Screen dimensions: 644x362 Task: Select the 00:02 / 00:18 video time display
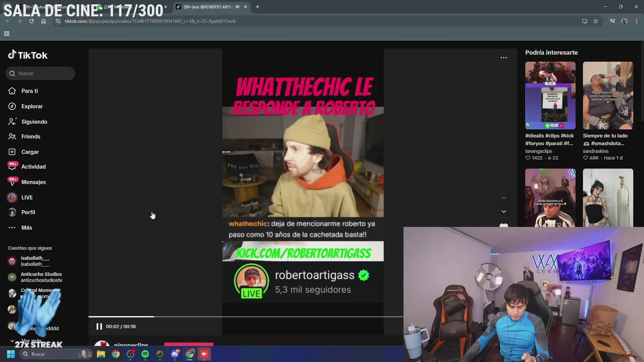click(121, 326)
